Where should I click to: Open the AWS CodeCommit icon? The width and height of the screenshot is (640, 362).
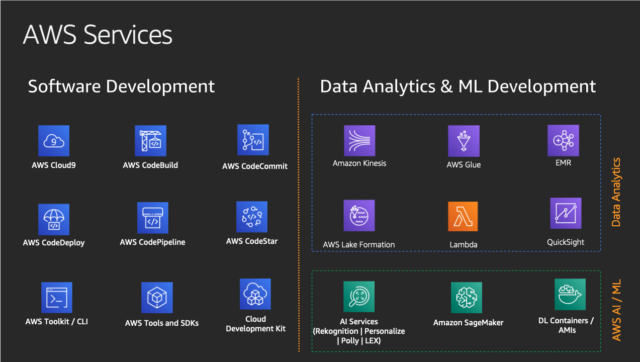coord(253,140)
